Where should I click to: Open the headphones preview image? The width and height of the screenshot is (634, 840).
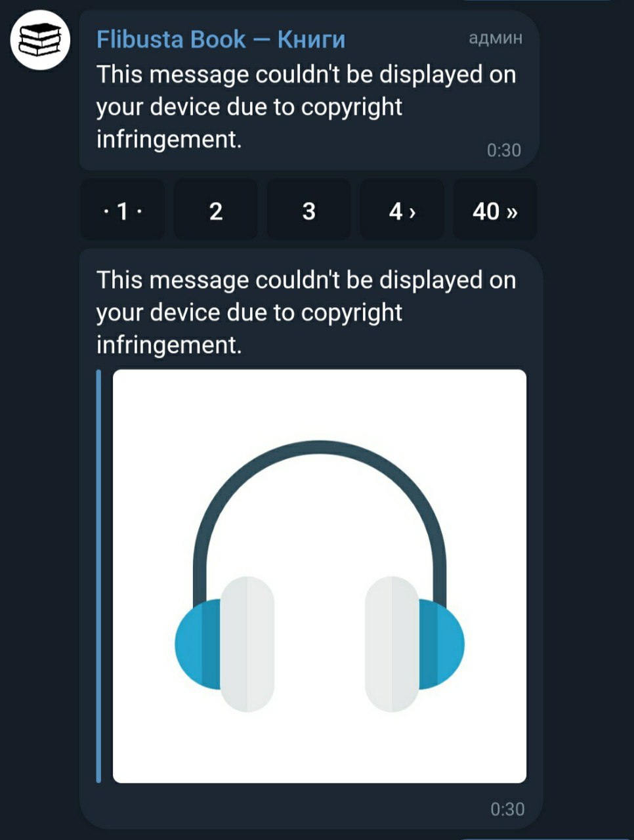(x=320, y=576)
